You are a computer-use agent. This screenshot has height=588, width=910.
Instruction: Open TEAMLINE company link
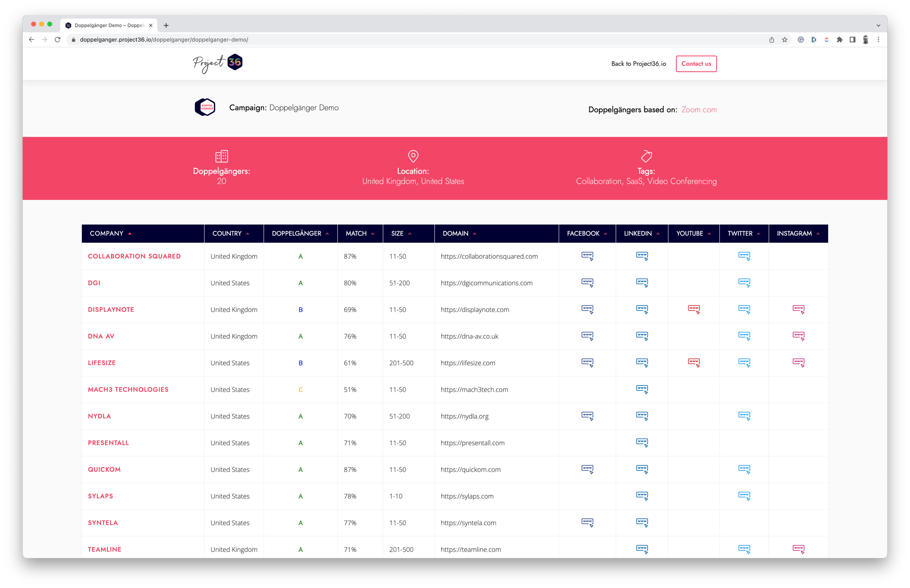[x=105, y=549]
